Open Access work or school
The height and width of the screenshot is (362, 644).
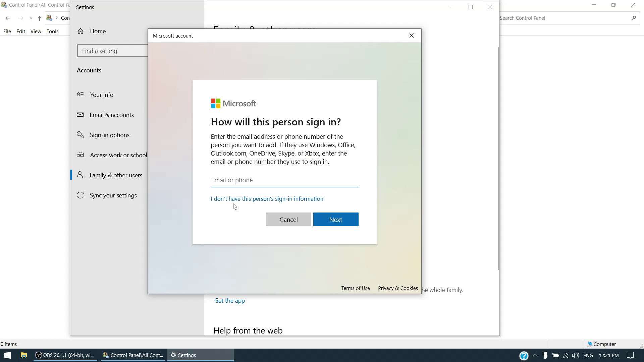point(118,155)
